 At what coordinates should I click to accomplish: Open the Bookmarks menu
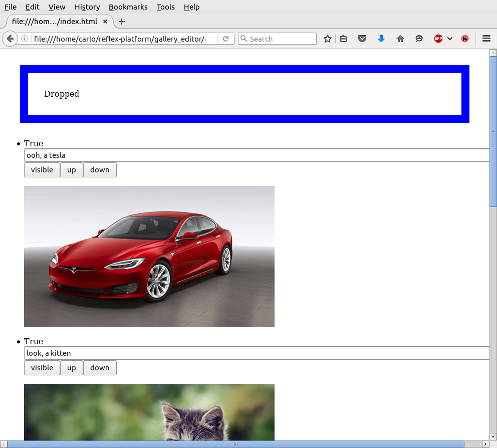coord(128,7)
